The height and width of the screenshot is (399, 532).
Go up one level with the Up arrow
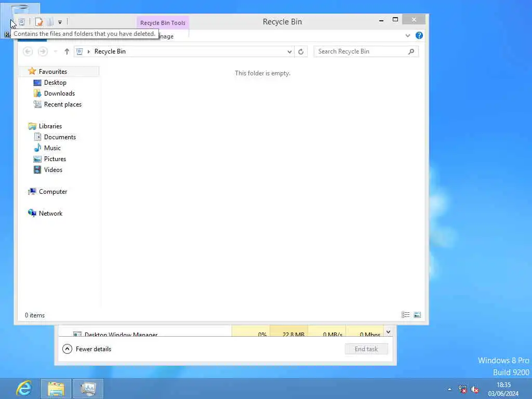tap(66, 51)
